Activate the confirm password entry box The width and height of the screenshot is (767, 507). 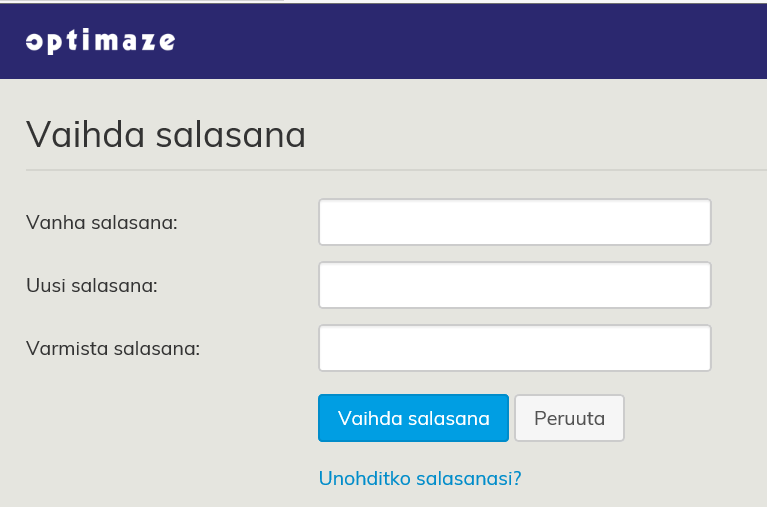click(x=514, y=348)
